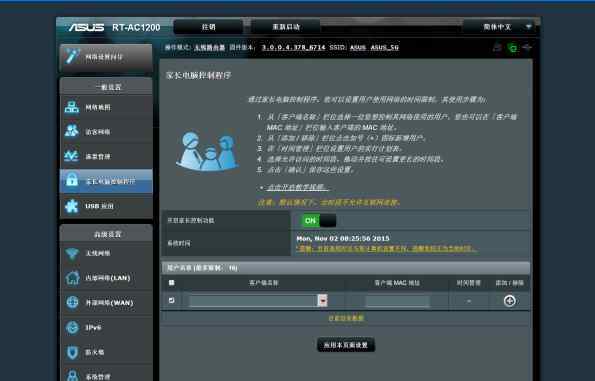Toggle the checkbox in the new client row
This screenshot has width=595, height=381.
(172, 301)
